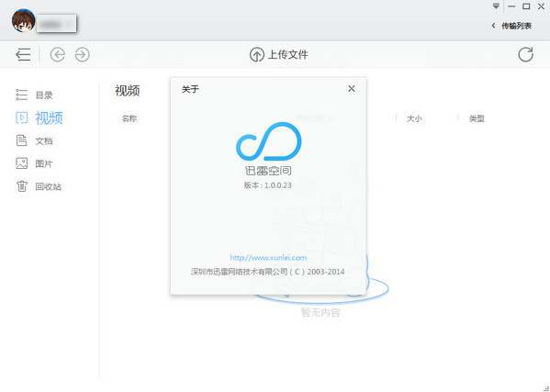Screen dimensions: 550x392
Task: Go forward with the right arrow button
Action: coord(83,55)
